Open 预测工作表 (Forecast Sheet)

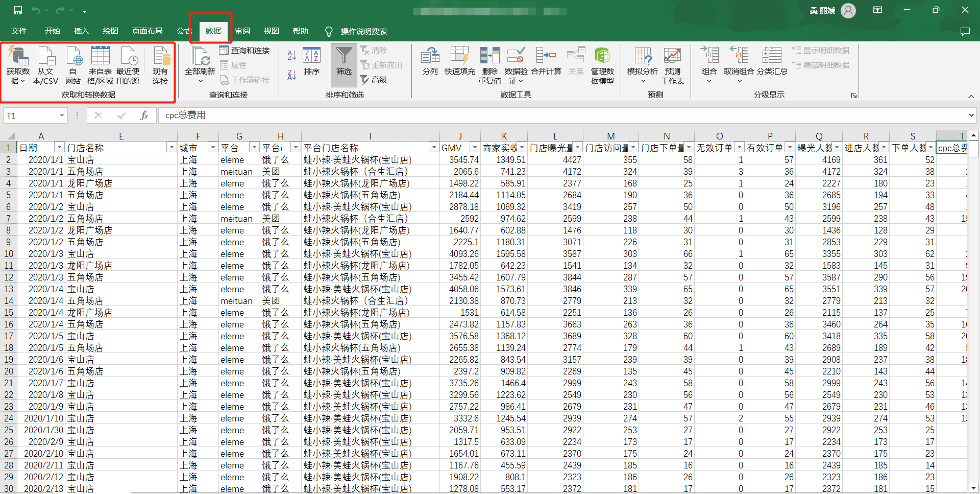tap(672, 65)
